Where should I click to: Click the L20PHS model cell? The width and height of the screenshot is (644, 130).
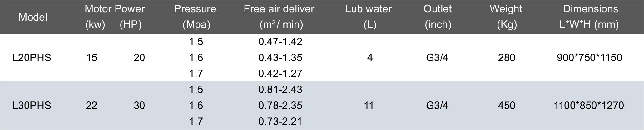point(32,58)
